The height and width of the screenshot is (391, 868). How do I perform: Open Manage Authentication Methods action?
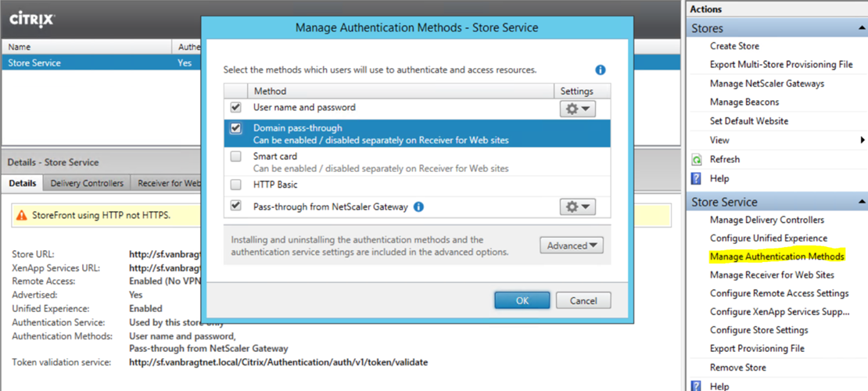click(777, 256)
